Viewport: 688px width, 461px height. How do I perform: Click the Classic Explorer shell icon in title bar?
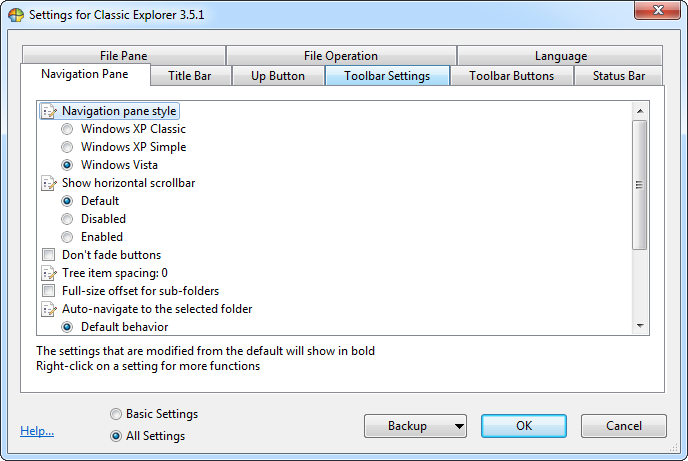click(x=15, y=15)
